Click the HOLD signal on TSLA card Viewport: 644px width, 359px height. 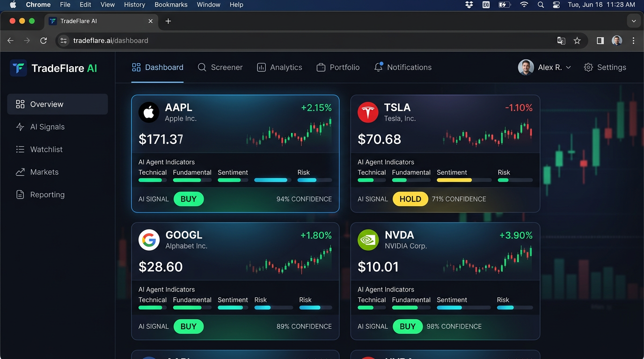coord(410,199)
